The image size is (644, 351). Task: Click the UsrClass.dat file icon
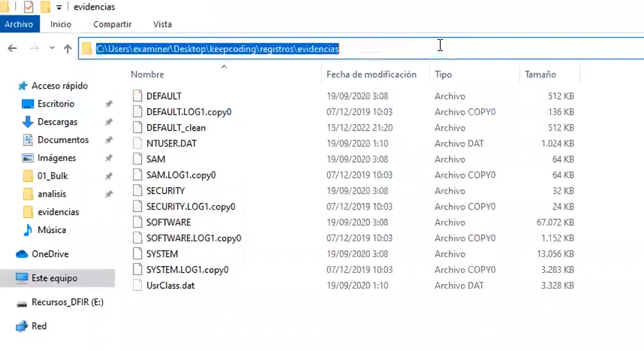(137, 286)
